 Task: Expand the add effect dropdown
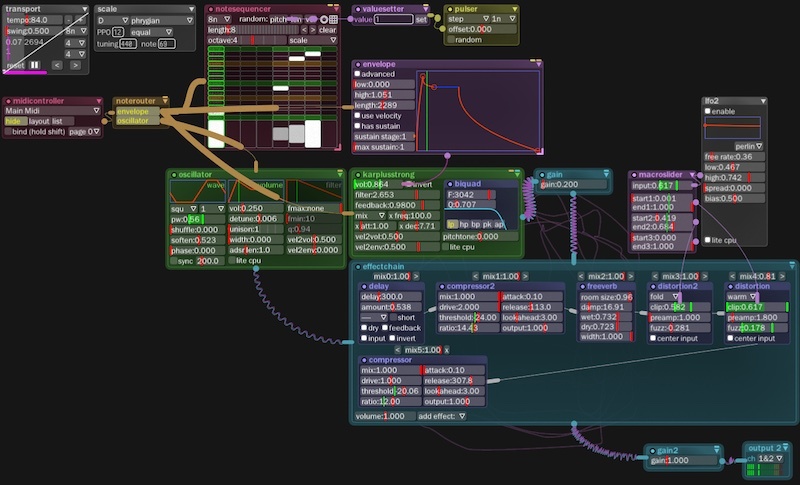click(442, 415)
